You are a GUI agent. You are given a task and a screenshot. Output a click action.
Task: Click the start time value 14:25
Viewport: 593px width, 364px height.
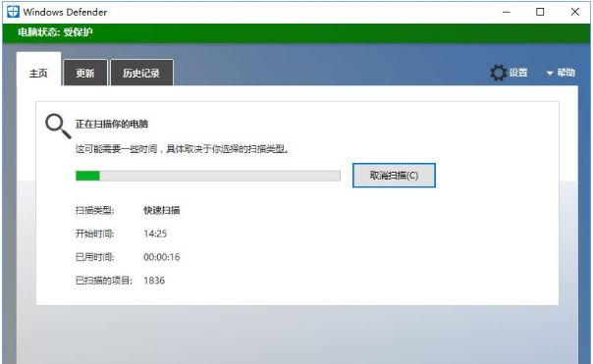point(155,234)
